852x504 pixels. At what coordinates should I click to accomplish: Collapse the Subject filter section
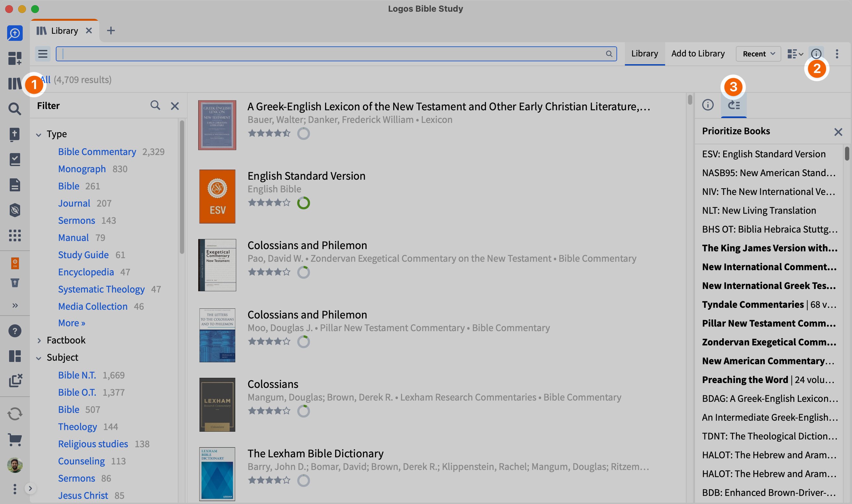click(39, 358)
